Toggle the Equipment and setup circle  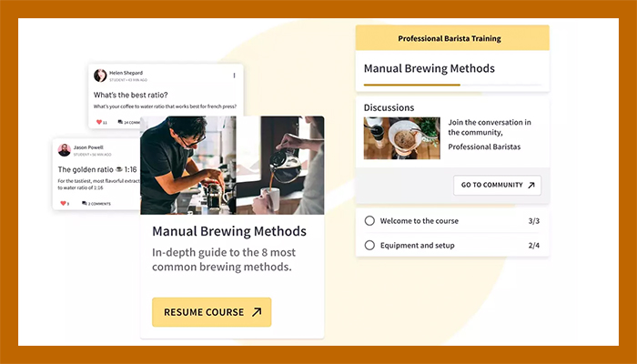click(369, 245)
